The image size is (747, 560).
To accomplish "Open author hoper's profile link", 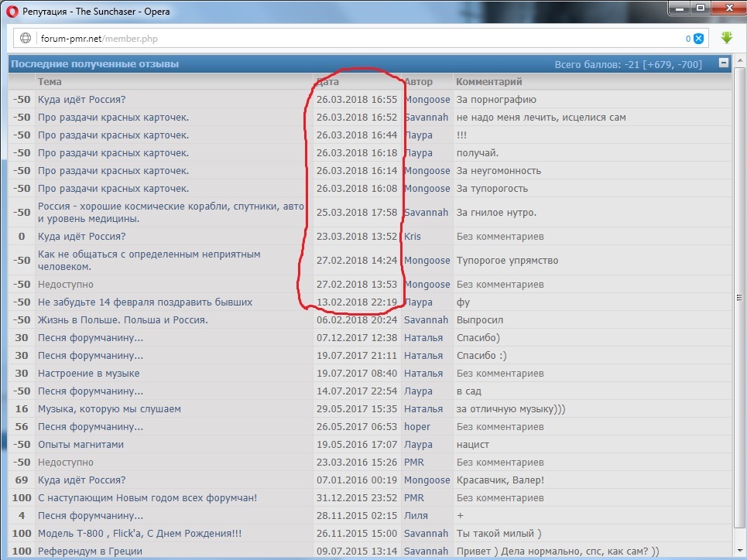I will [x=416, y=427].
